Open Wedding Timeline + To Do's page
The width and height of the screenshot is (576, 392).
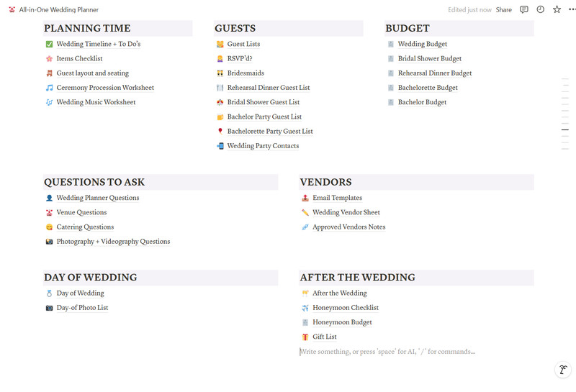click(99, 44)
